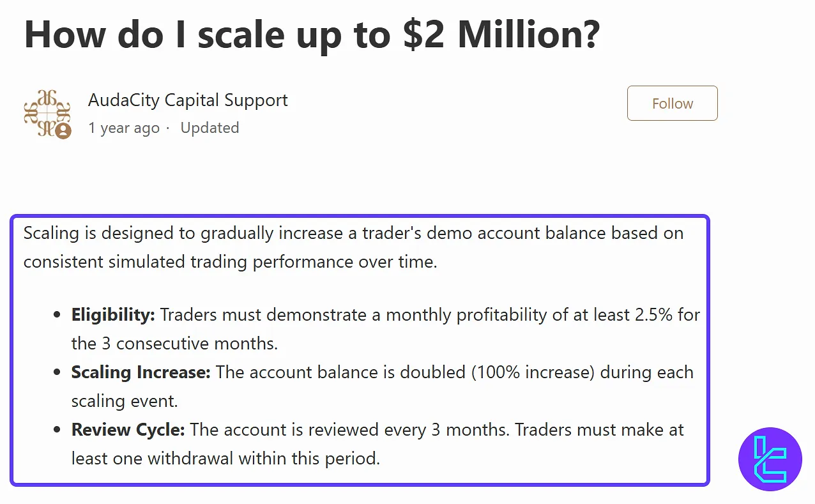Select the chat bubble icon to start messaging
Viewport: 815px width, 504px height.
pyautogui.click(x=770, y=459)
